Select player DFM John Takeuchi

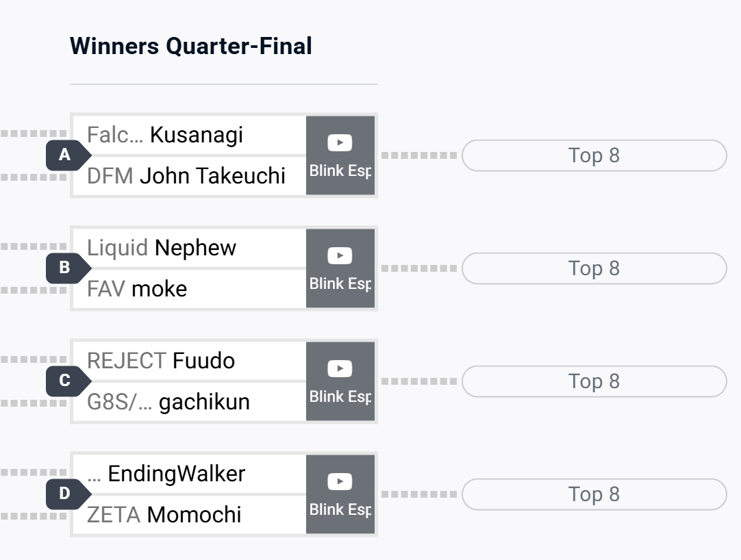click(190, 176)
